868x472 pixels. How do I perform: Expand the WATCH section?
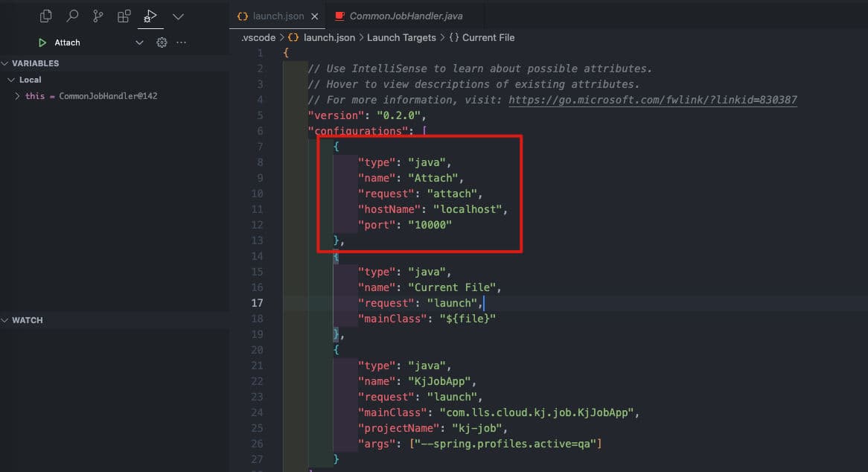pyautogui.click(x=6, y=320)
